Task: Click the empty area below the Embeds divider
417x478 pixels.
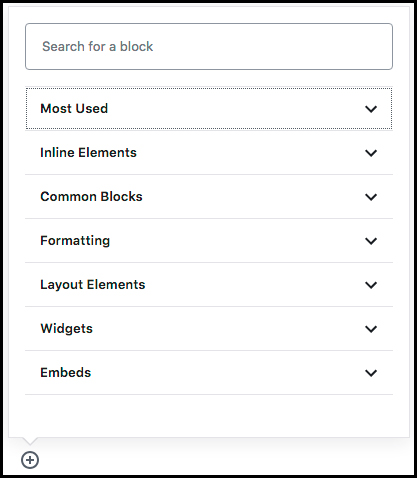Action: 209,416
